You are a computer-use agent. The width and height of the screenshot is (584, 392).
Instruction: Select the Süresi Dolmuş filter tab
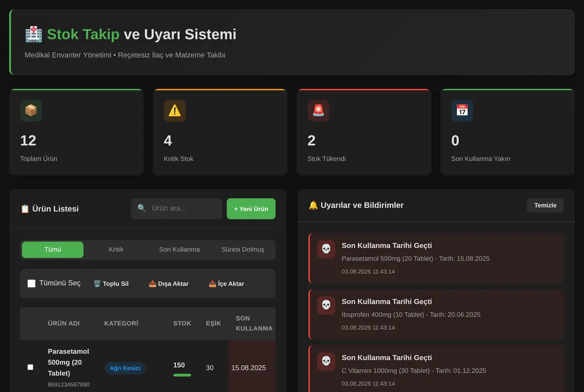point(243,249)
